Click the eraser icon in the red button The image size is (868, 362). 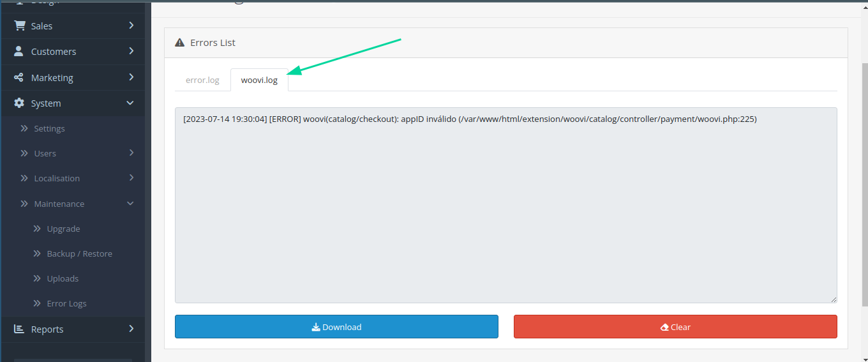(x=664, y=327)
